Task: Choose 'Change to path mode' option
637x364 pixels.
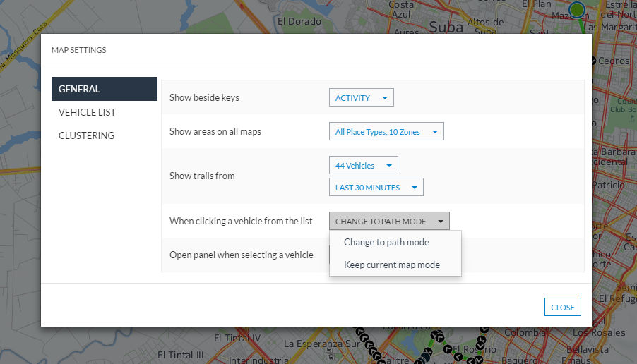Action: tap(386, 242)
